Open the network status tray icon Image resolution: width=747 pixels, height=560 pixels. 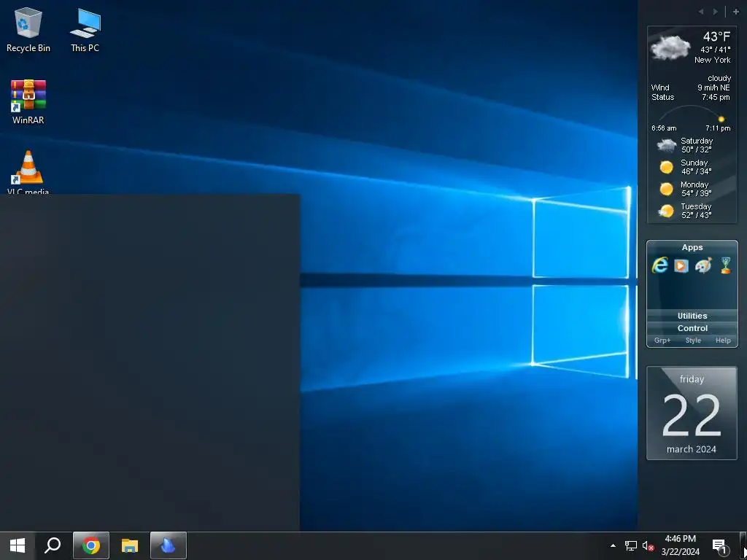[x=631, y=545]
